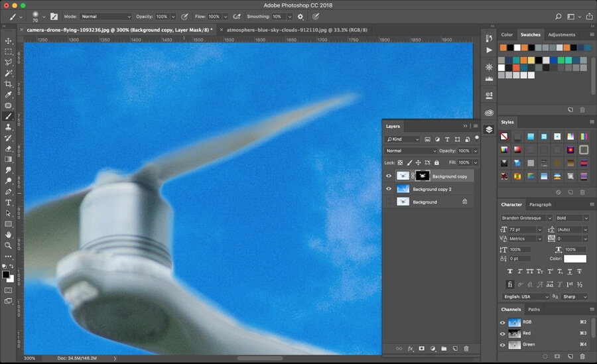This screenshot has width=597, height=364.
Task: Open the brush Mode dropdown
Action: tap(106, 17)
